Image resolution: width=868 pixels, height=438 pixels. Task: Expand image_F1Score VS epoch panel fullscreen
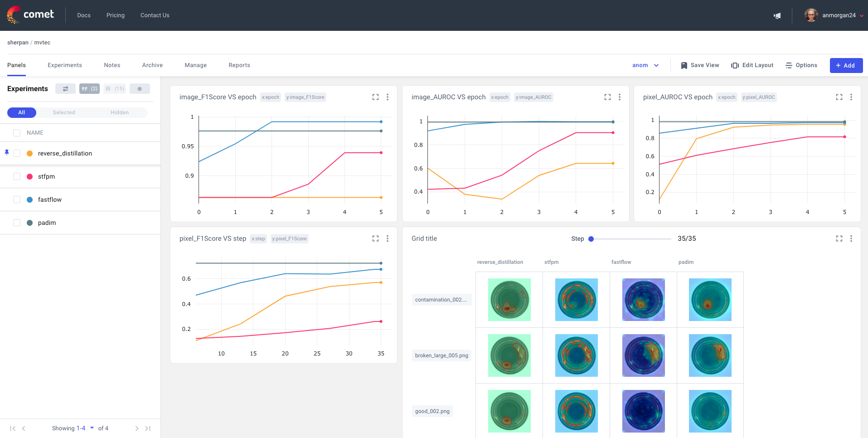coord(375,97)
